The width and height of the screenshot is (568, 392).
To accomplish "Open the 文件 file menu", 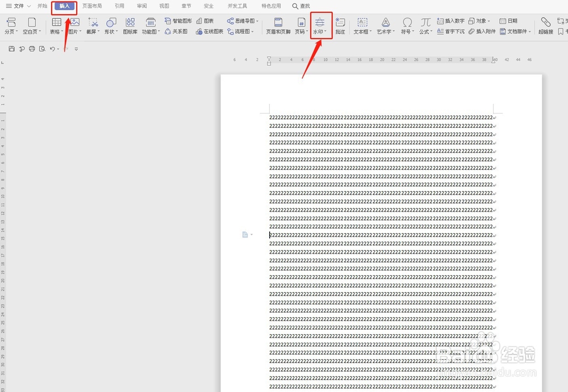I will click(x=15, y=6).
